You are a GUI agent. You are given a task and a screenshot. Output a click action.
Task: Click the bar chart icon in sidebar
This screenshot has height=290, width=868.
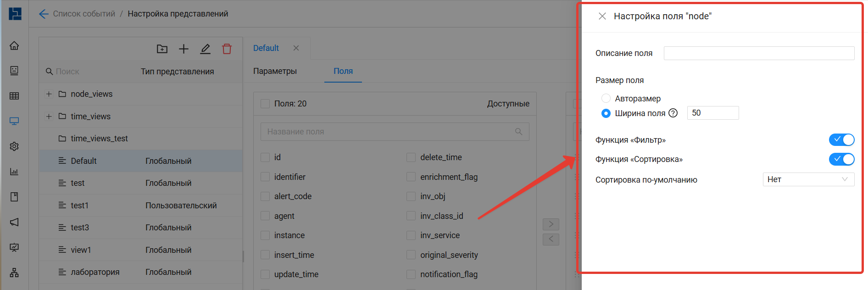coord(14,172)
